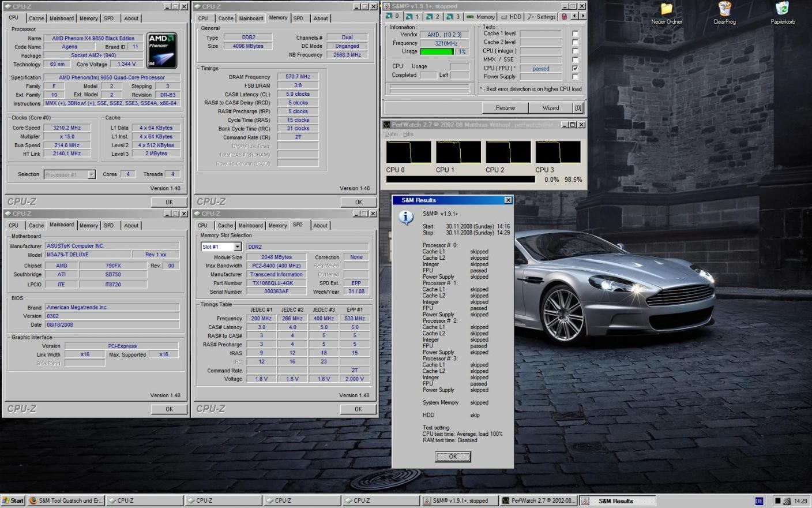The image size is (812, 508).
Task: Open CPU tab in the SPD CPU-Z window
Action: pyautogui.click(x=202, y=226)
